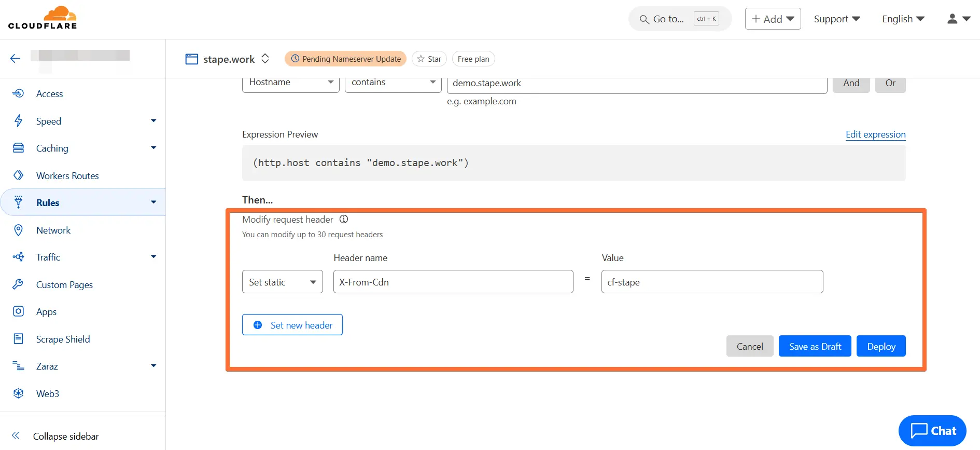Expand the Rules menu arrow
Image resolution: width=980 pixels, height=450 pixels.
[x=153, y=202]
